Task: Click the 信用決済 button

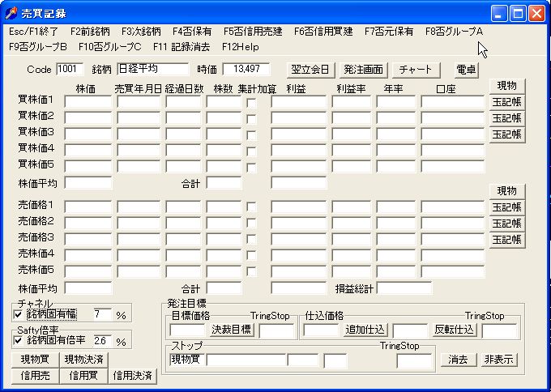Action: click(133, 375)
